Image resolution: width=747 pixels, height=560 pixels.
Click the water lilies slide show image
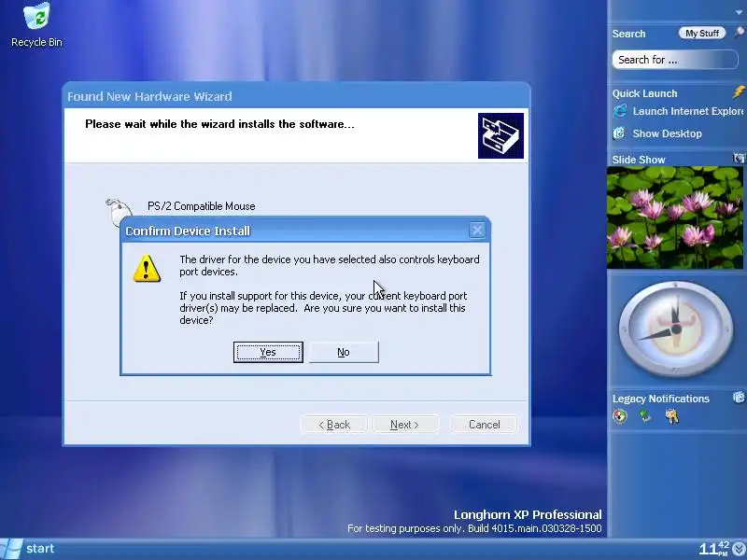click(675, 217)
